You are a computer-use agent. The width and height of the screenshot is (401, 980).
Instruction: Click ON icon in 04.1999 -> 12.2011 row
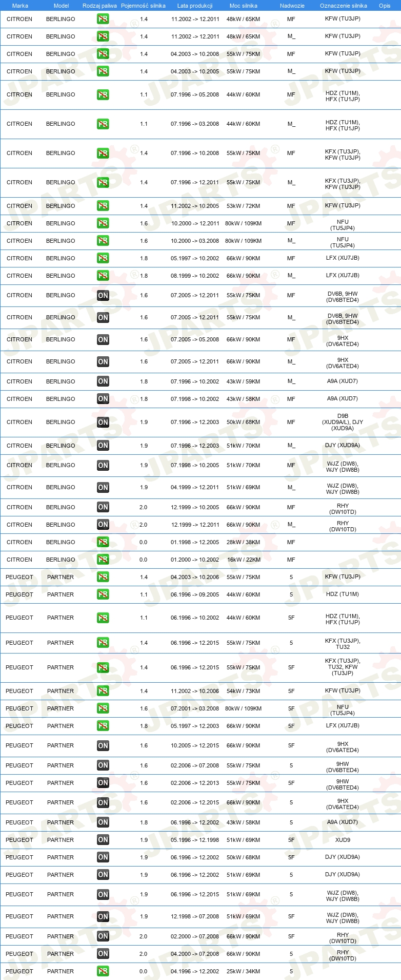point(103,487)
